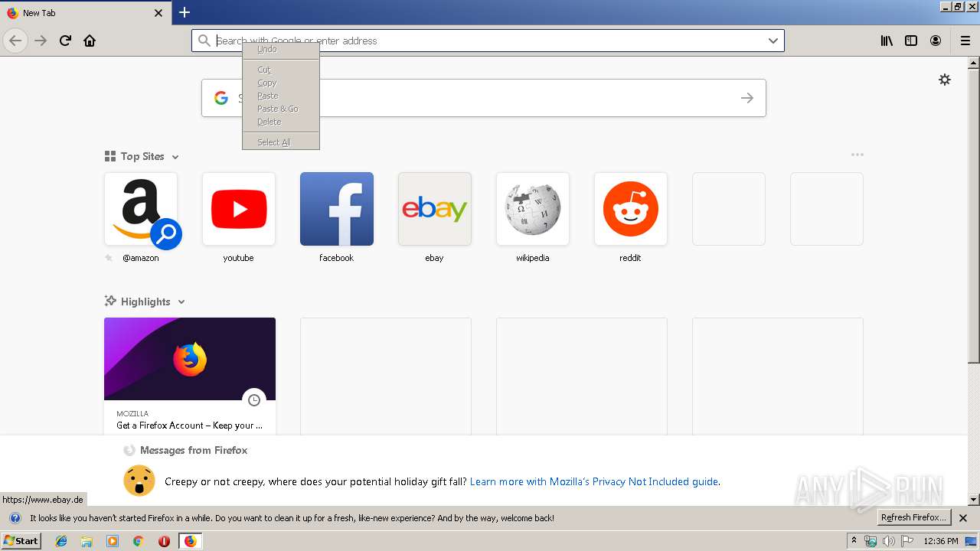The width and height of the screenshot is (980, 551).
Task: Open the Firefox home page
Action: tap(90, 41)
